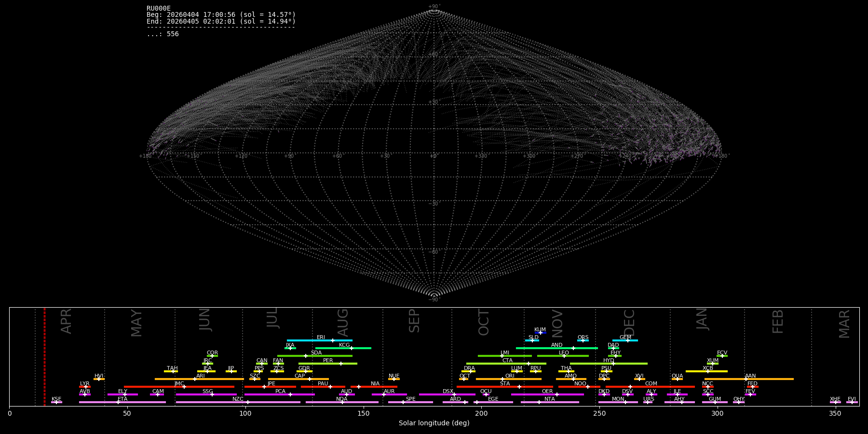Click the red dashed current solar longitude line
This screenshot has width=868, height=434.
[x=44, y=357]
